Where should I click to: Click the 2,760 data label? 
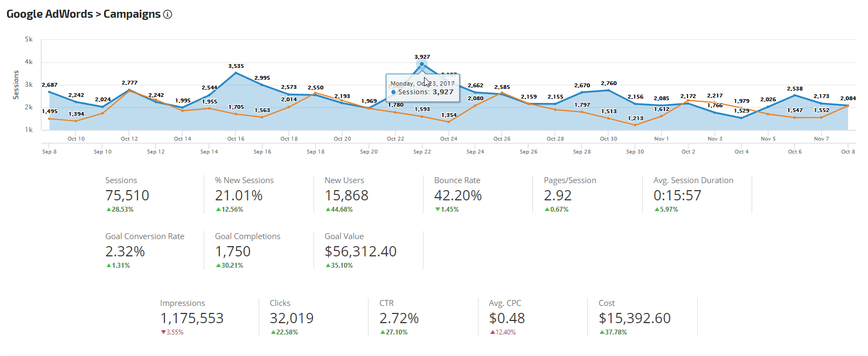point(609,83)
